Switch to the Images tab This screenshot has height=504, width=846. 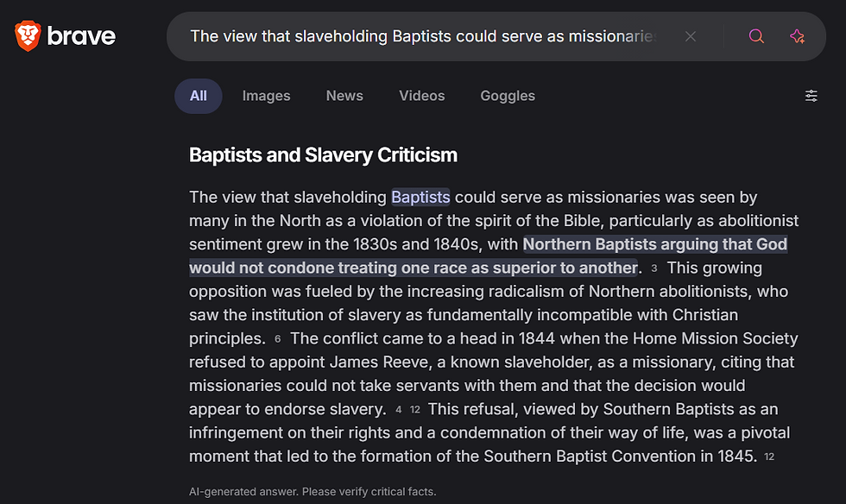pyautogui.click(x=266, y=96)
